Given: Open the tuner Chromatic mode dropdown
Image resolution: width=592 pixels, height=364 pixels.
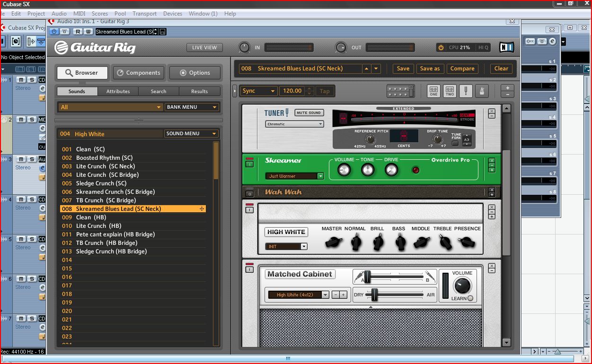Looking at the screenshot, I should pyautogui.click(x=294, y=124).
